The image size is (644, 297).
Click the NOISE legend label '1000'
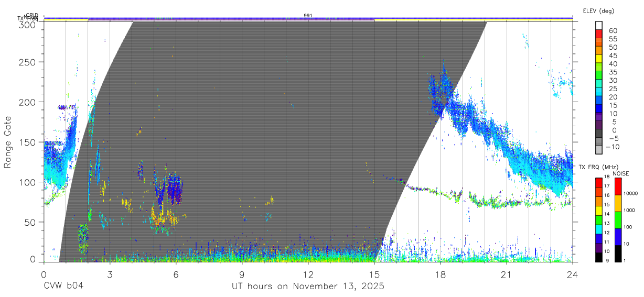(629, 210)
